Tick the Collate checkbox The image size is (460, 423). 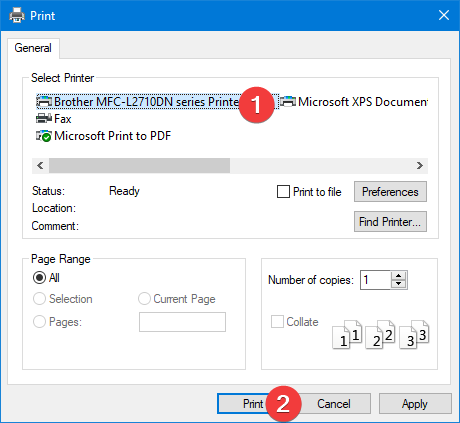[x=277, y=322]
